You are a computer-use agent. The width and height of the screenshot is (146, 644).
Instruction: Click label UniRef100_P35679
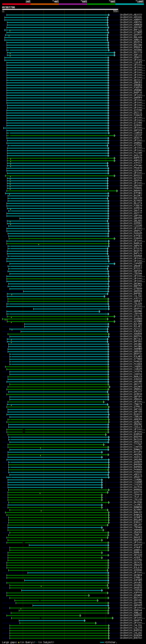pos(131,206)
